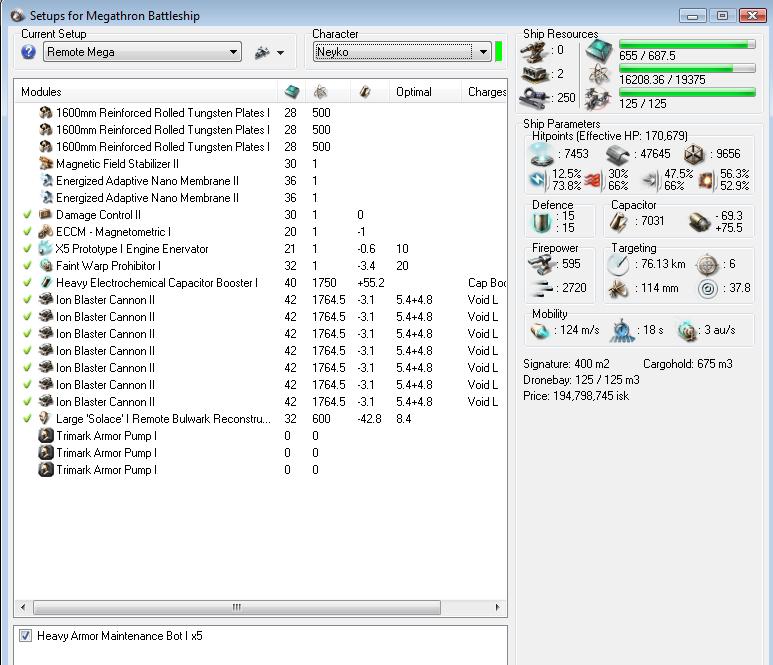The image size is (773, 665).
Task: Click the Capacitor Booster module icon
Action: click(x=46, y=282)
